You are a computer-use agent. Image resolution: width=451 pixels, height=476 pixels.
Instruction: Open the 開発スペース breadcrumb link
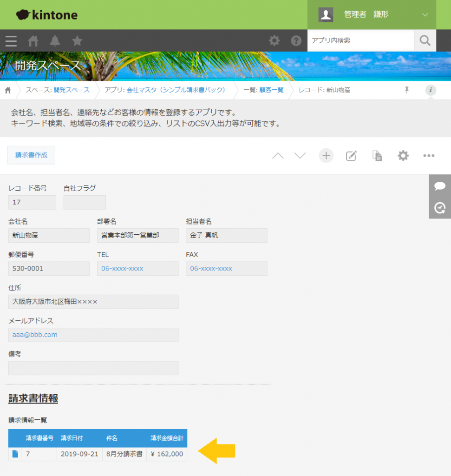[x=72, y=90]
